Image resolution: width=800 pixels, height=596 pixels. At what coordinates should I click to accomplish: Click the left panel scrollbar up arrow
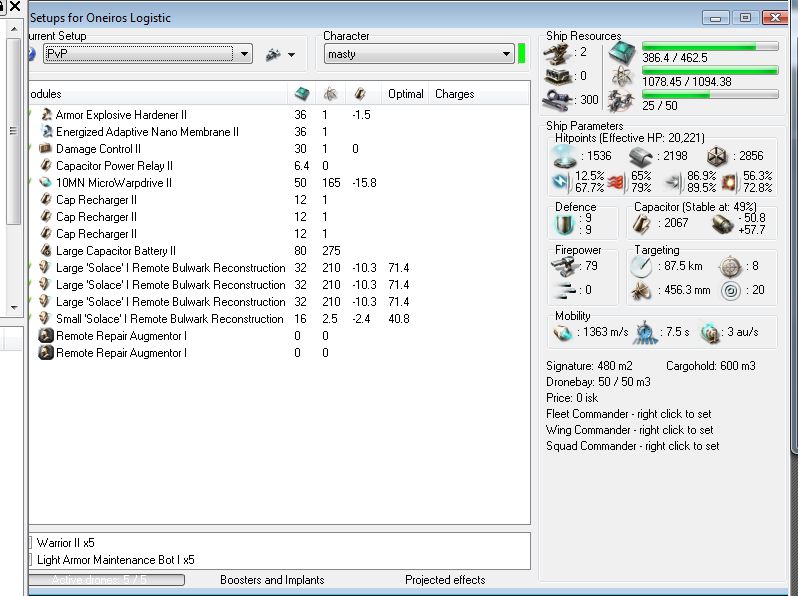14,29
